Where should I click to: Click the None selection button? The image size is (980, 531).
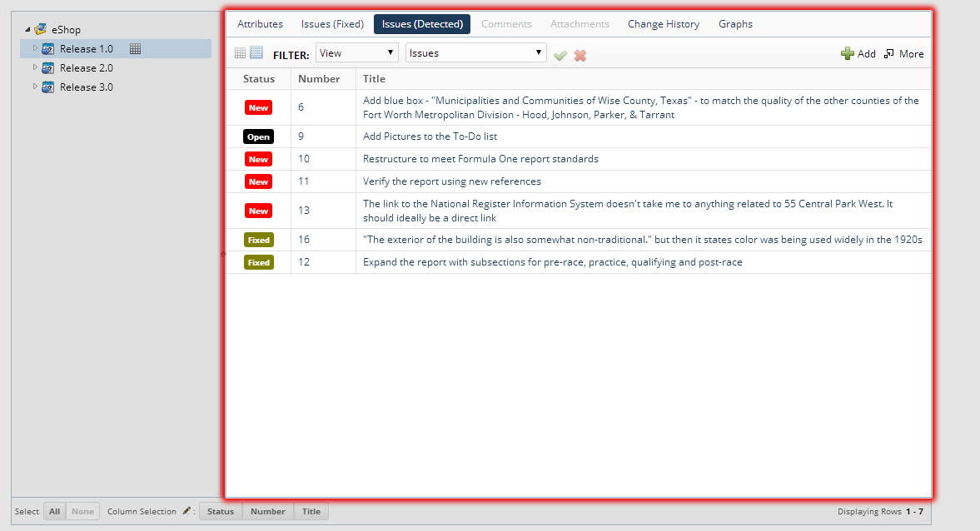82,511
